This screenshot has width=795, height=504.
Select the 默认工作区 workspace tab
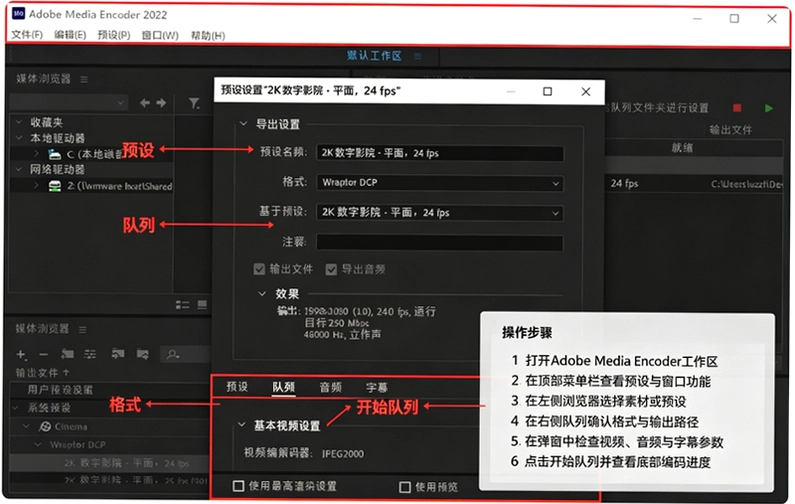pyautogui.click(x=374, y=56)
